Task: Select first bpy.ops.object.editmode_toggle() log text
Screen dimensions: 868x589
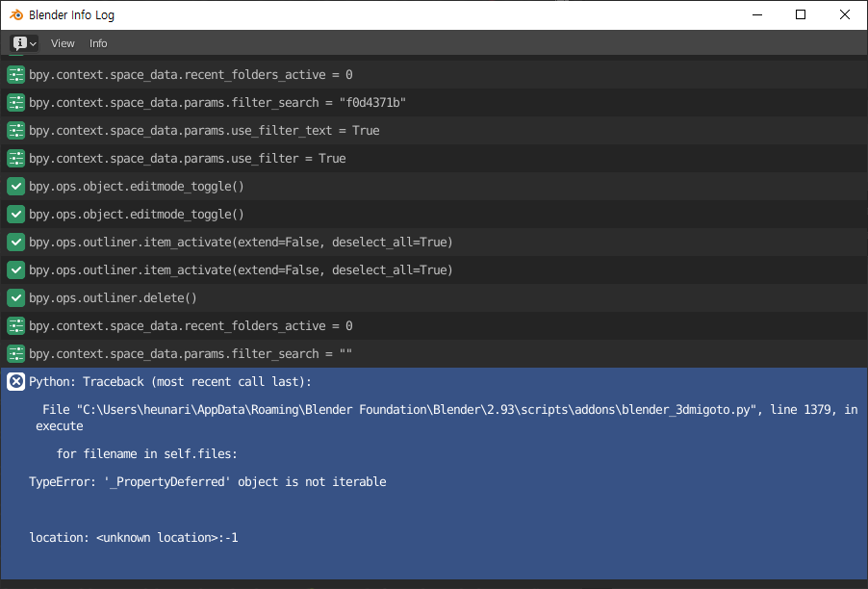Action: 137,187
